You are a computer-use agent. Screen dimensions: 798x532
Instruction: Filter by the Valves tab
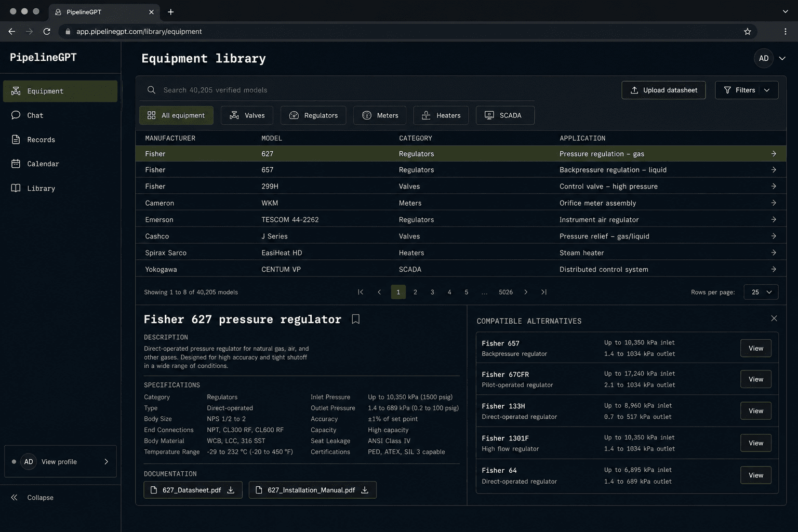247,115
